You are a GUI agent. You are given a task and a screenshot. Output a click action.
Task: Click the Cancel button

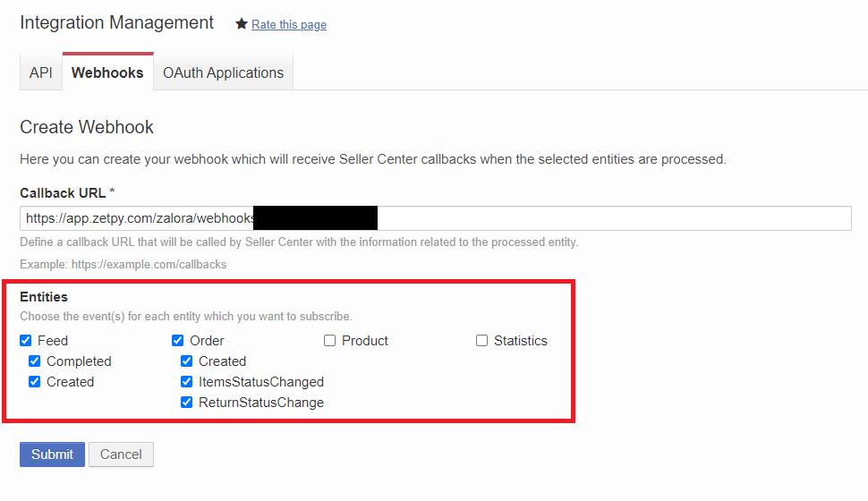pos(121,454)
